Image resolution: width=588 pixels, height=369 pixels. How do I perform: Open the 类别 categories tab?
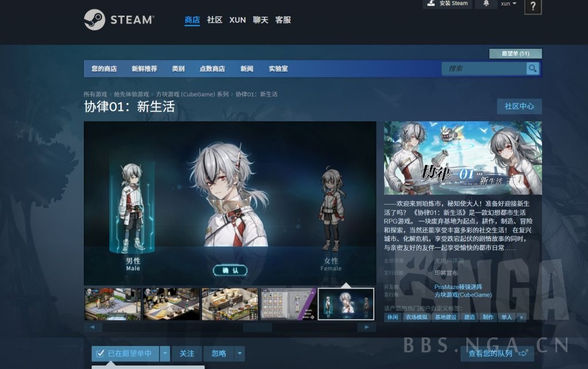click(178, 69)
